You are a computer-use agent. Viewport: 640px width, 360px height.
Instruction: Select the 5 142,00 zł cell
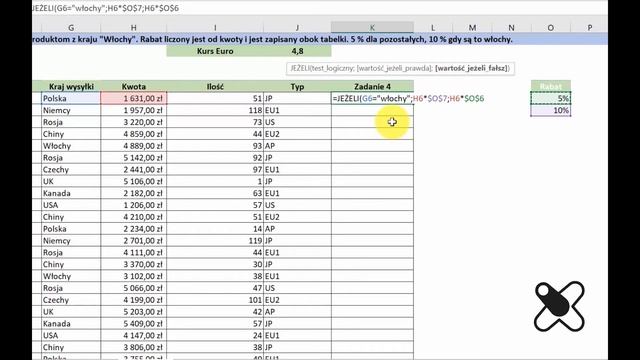pyautogui.click(x=133, y=158)
